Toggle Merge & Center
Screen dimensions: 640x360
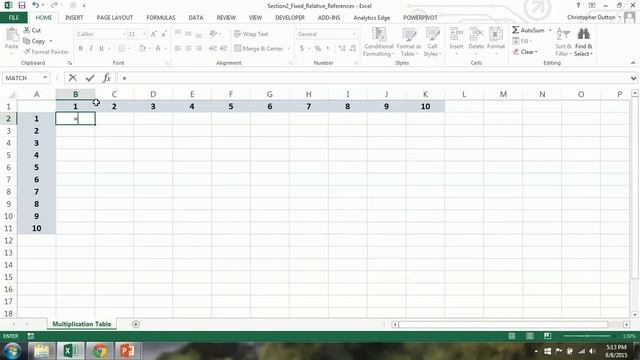(259, 48)
